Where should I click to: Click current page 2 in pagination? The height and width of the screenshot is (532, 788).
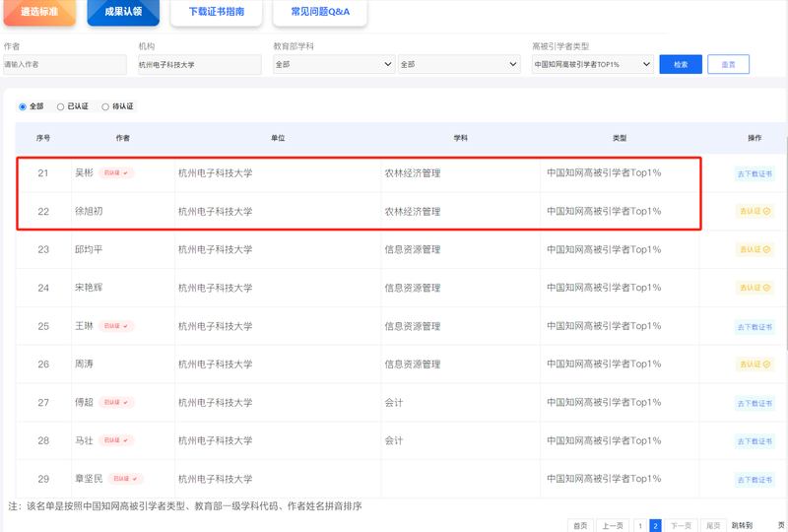point(655,525)
